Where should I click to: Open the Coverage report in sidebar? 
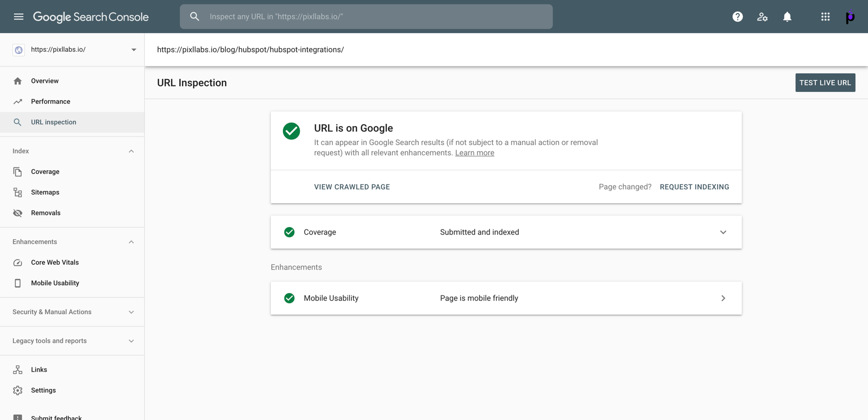tap(72, 171)
